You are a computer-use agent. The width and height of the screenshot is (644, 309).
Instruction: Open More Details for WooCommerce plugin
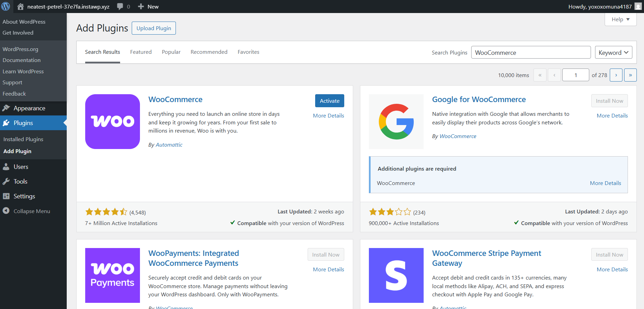tap(329, 116)
